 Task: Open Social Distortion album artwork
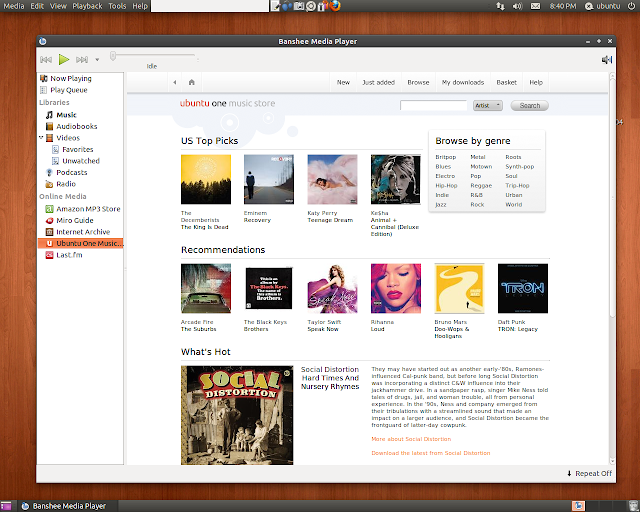237,415
